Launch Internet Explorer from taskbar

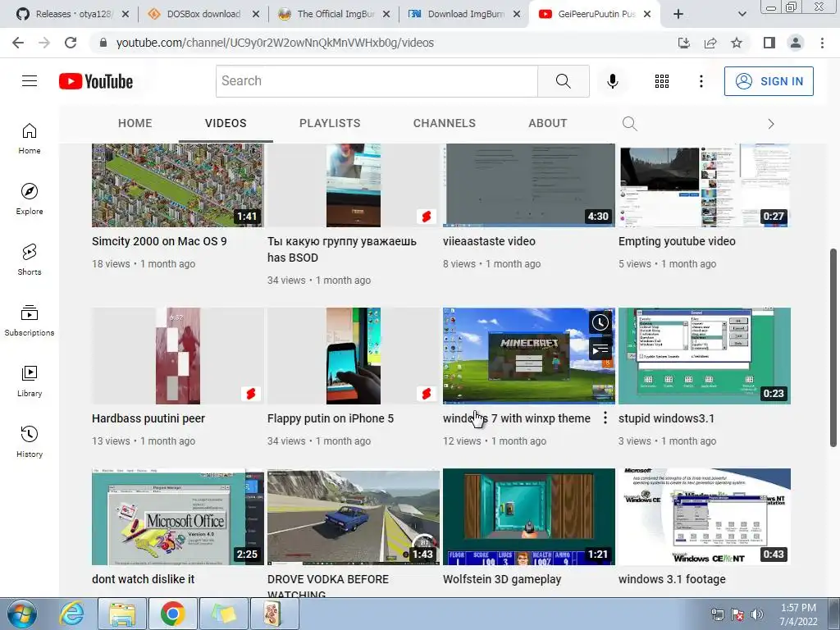pos(71,614)
